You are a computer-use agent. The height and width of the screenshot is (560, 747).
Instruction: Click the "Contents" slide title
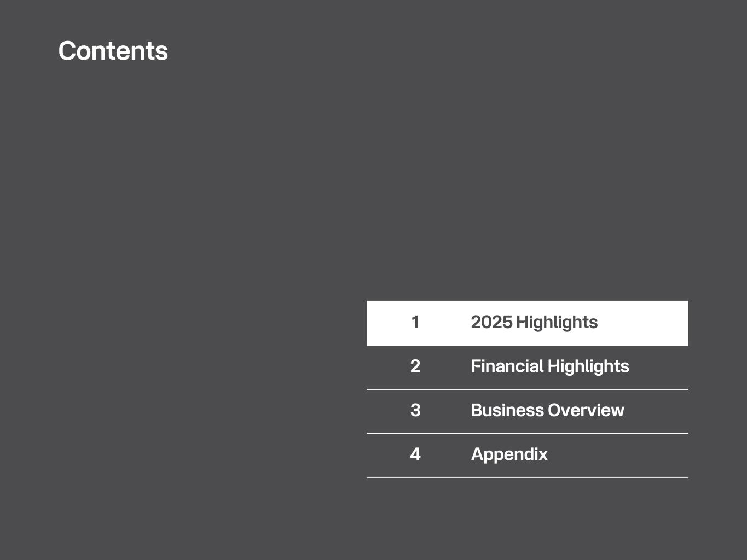(x=113, y=51)
